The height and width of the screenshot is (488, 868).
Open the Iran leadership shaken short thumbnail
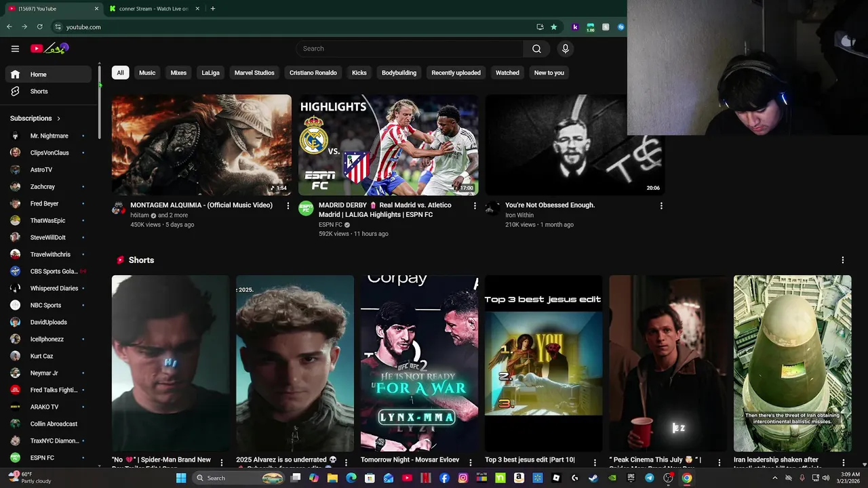tap(792, 363)
